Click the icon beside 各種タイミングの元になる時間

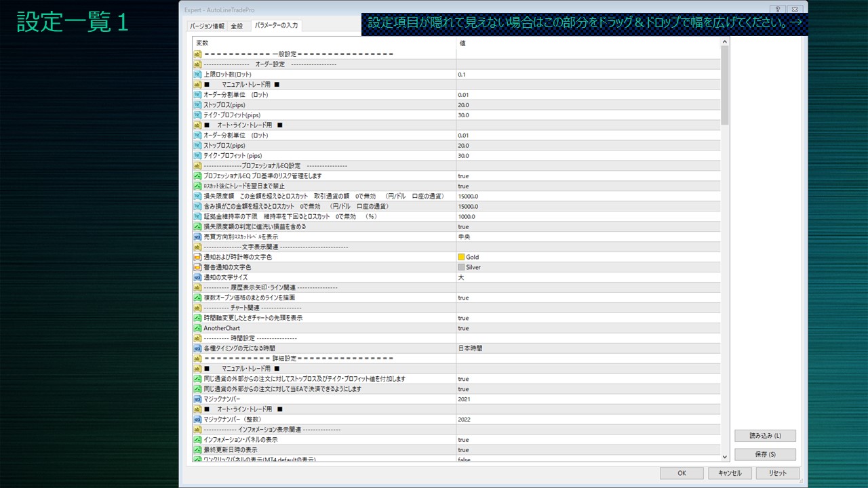click(x=198, y=348)
